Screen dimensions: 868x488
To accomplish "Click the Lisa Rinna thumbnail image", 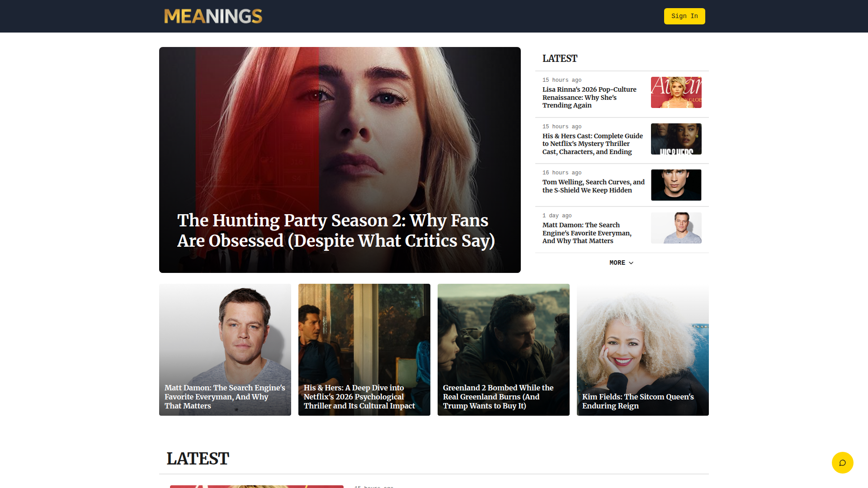I will pyautogui.click(x=676, y=93).
